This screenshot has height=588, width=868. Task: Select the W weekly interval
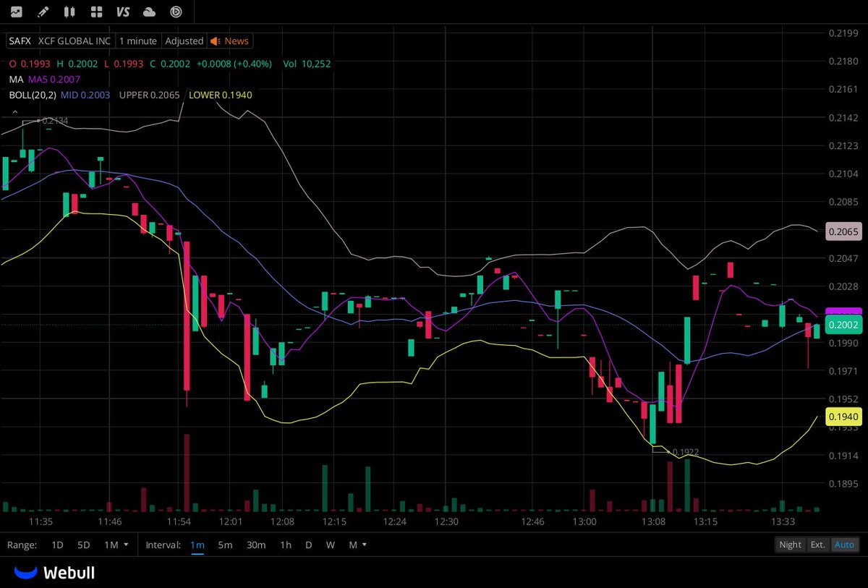[331, 545]
